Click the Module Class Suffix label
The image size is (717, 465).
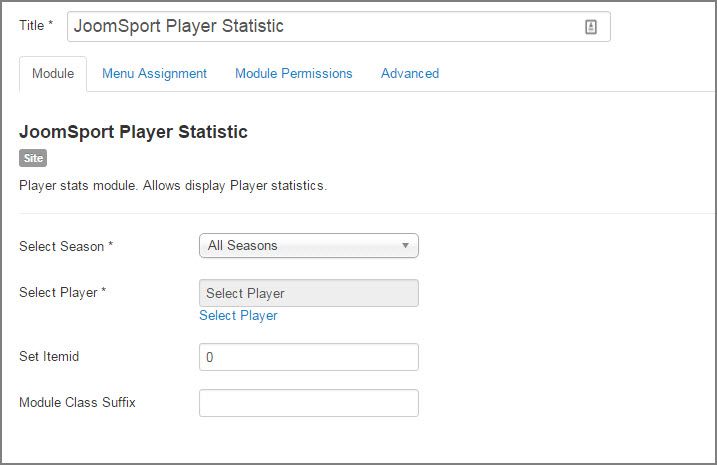(x=77, y=402)
